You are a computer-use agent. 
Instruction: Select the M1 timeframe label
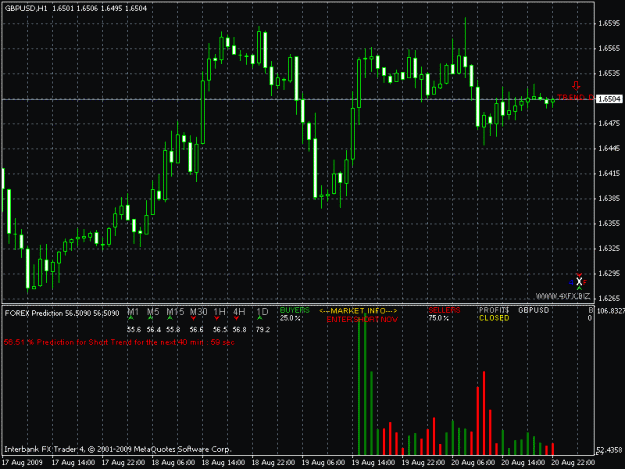click(133, 312)
